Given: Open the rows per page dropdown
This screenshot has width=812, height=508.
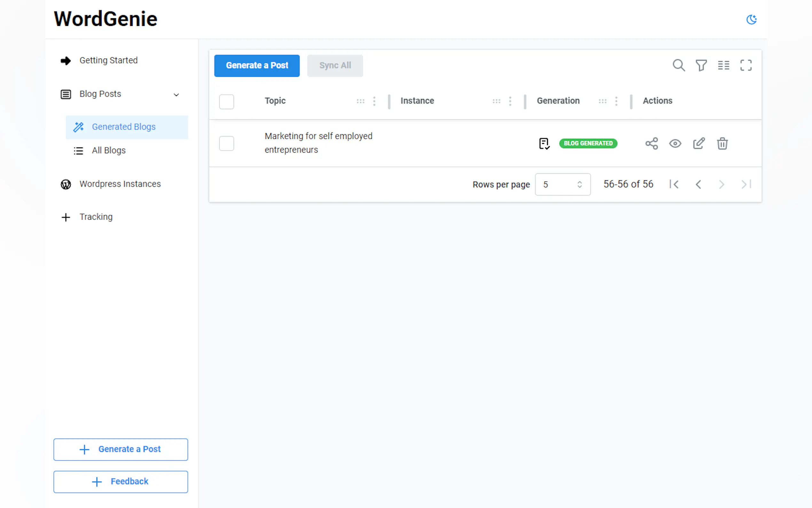Looking at the screenshot, I should tap(562, 185).
